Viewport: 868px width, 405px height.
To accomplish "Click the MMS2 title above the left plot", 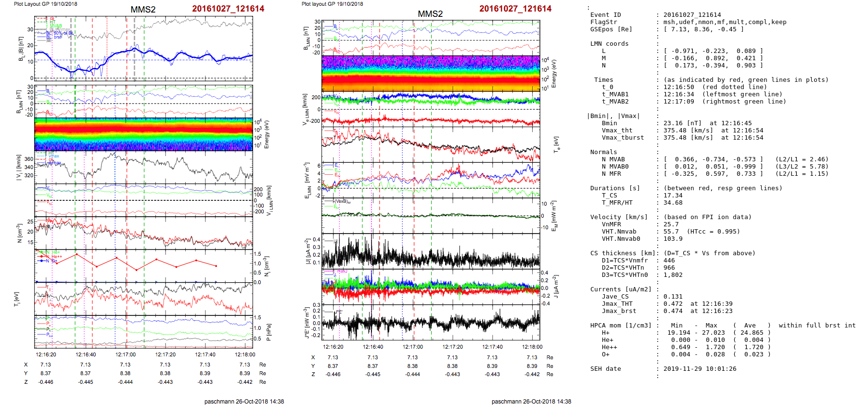I will click(143, 10).
